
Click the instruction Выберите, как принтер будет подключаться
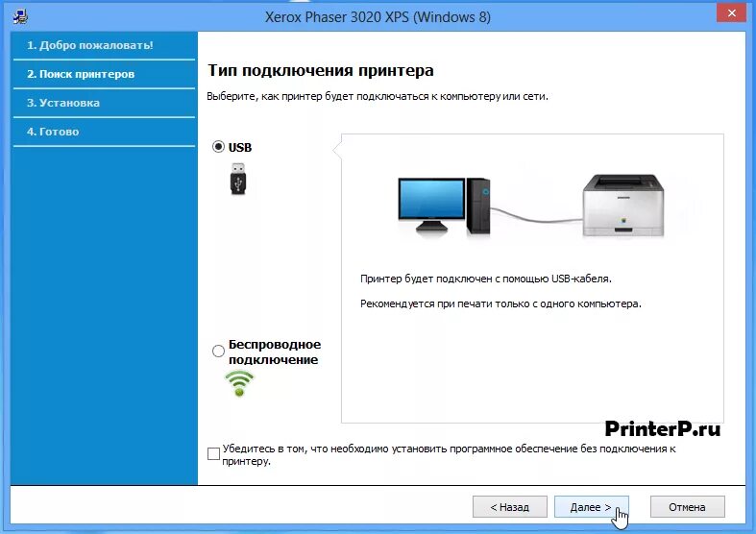point(378,96)
